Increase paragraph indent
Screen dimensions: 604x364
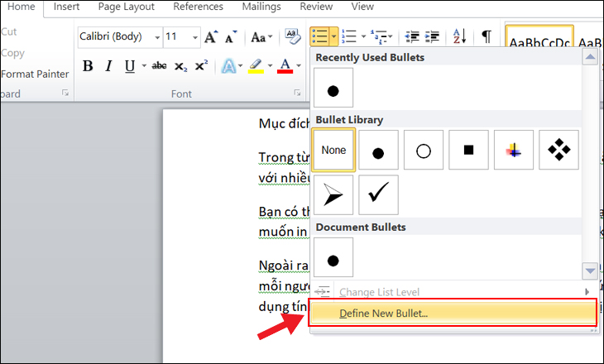[432, 36]
